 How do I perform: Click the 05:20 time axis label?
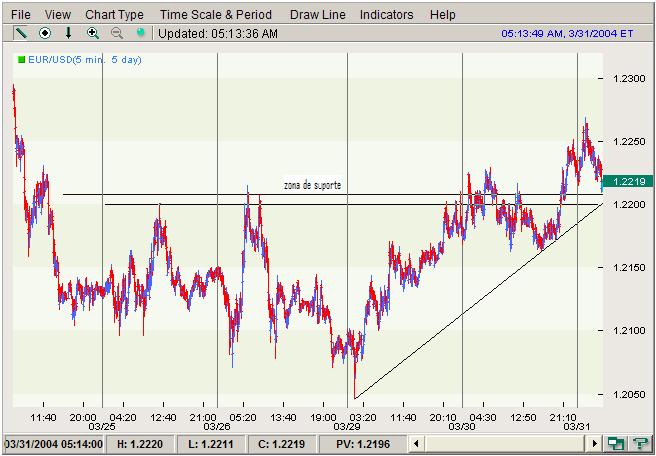pyautogui.click(x=243, y=417)
